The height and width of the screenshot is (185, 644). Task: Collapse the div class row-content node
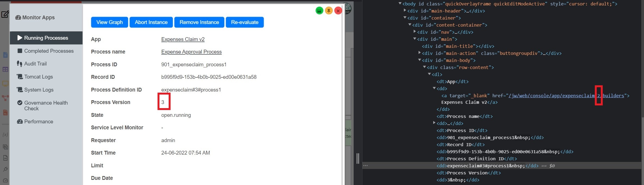(424, 67)
